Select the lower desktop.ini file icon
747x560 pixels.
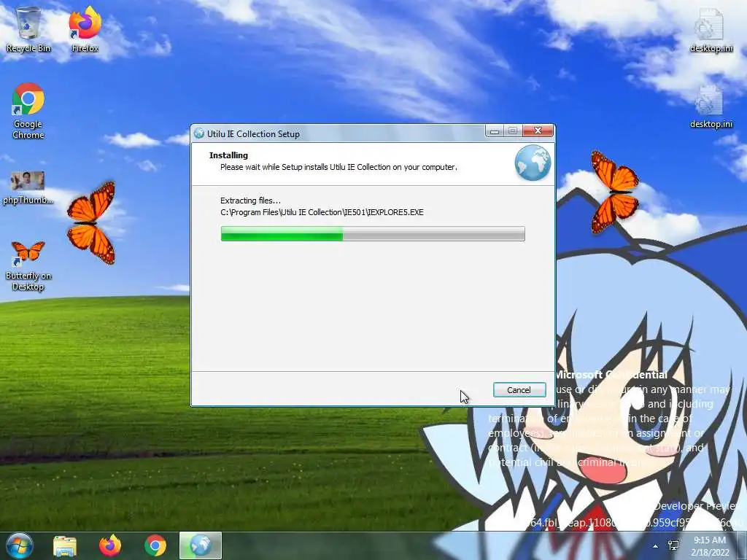[711, 107]
